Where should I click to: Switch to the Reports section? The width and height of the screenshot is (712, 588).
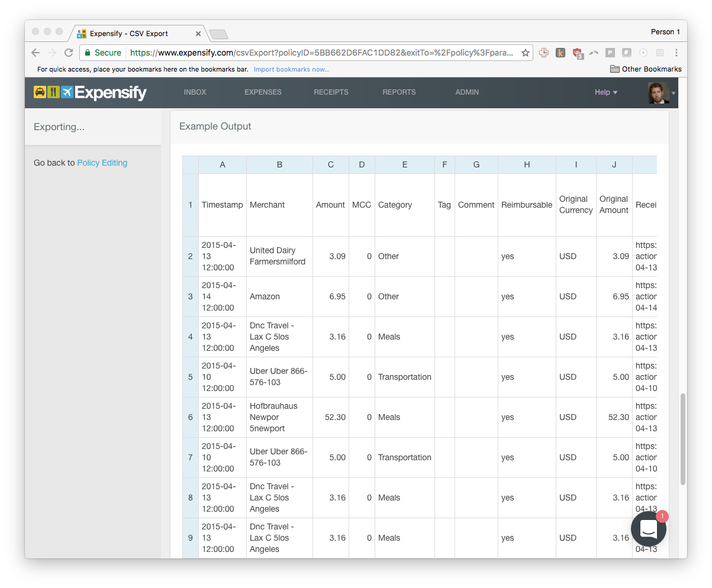pos(399,92)
